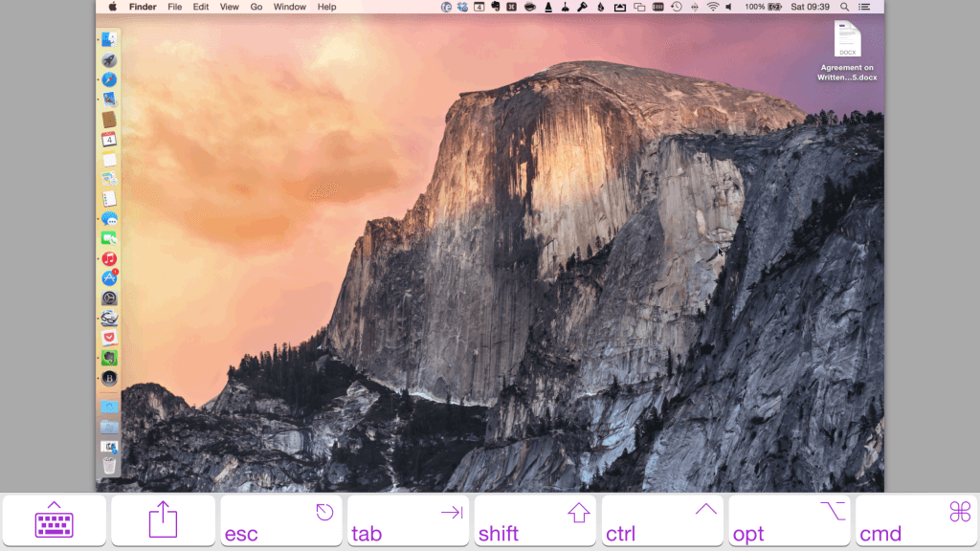The height and width of the screenshot is (551, 980).
Task: Tap the share icon in the bottom bar
Action: [x=163, y=520]
